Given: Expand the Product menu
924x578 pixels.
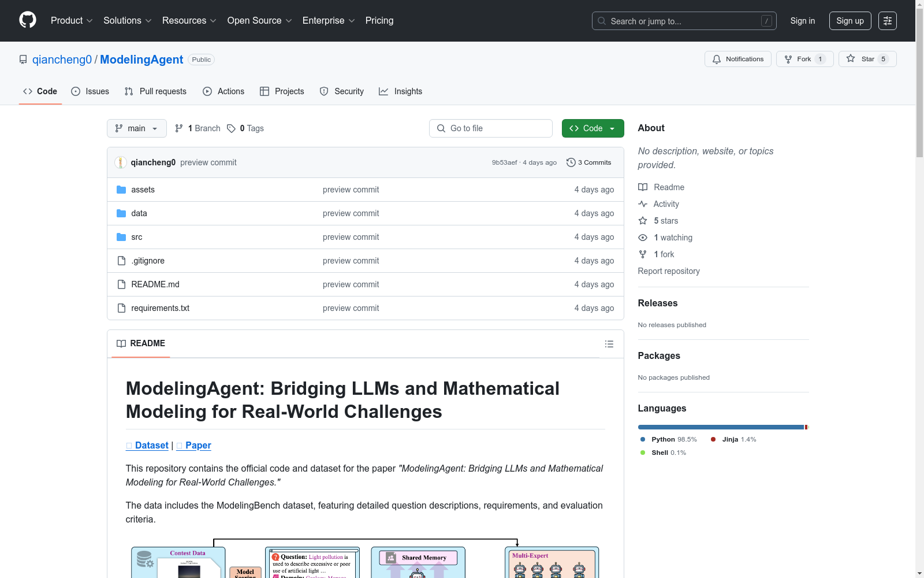Looking at the screenshot, I should 72,21.
